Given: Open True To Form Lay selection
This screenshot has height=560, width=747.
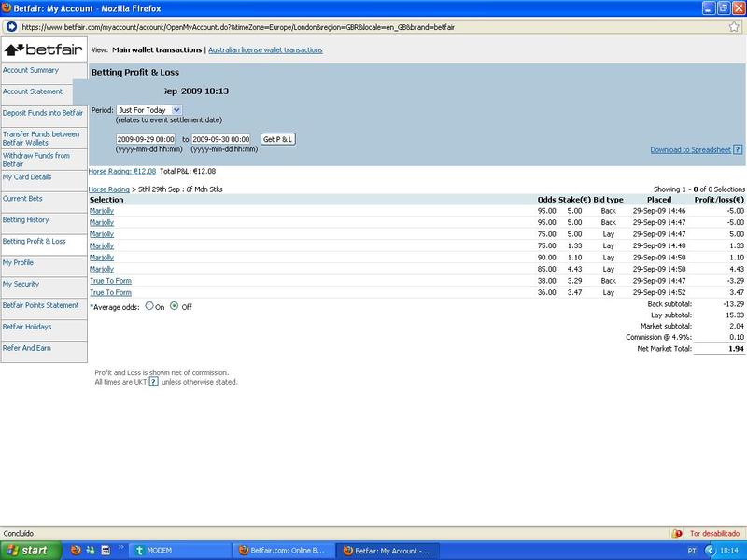Looking at the screenshot, I should [110, 292].
